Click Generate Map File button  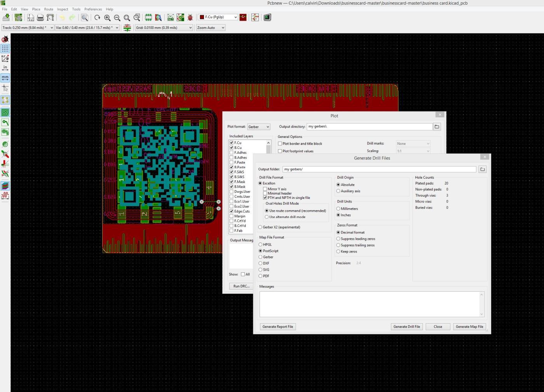click(x=469, y=327)
